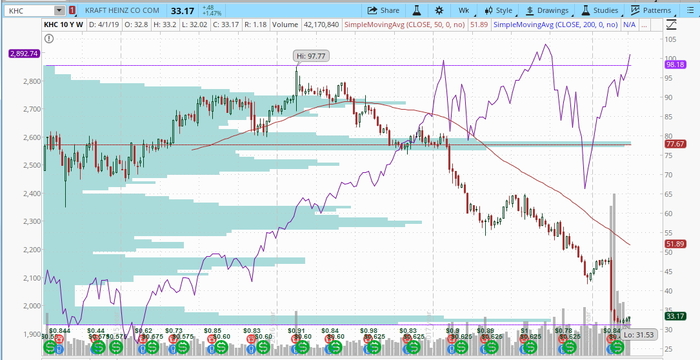700x360 pixels.
Task: Click the blue conference call icon below $0.62
Action: [x=142, y=349]
